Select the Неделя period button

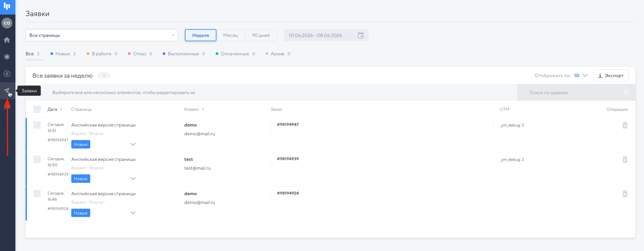tap(200, 35)
